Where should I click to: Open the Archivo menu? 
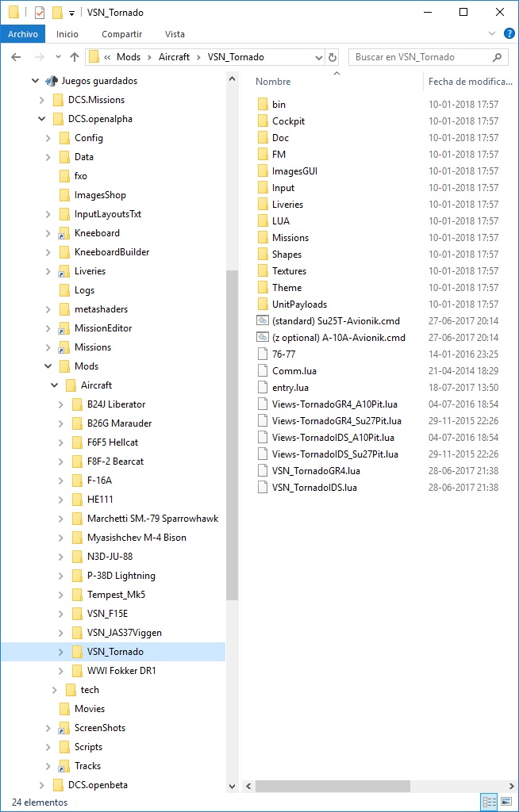(23, 34)
